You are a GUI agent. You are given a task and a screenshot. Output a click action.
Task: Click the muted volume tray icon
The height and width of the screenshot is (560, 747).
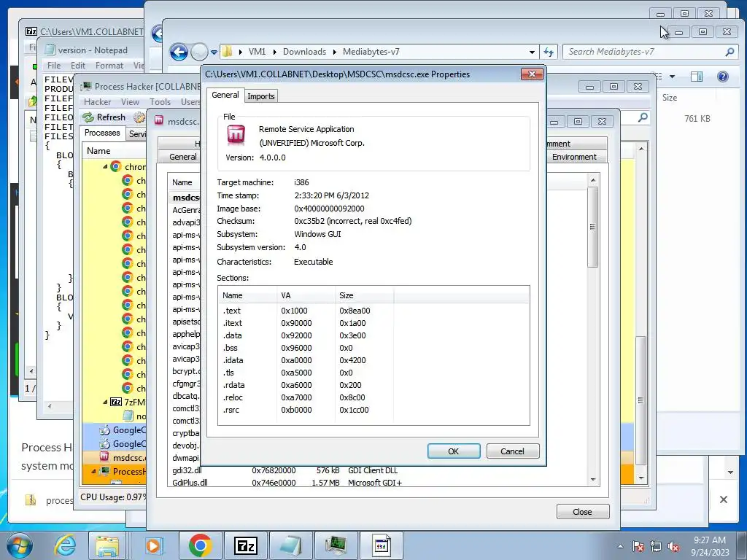pyautogui.click(x=673, y=546)
